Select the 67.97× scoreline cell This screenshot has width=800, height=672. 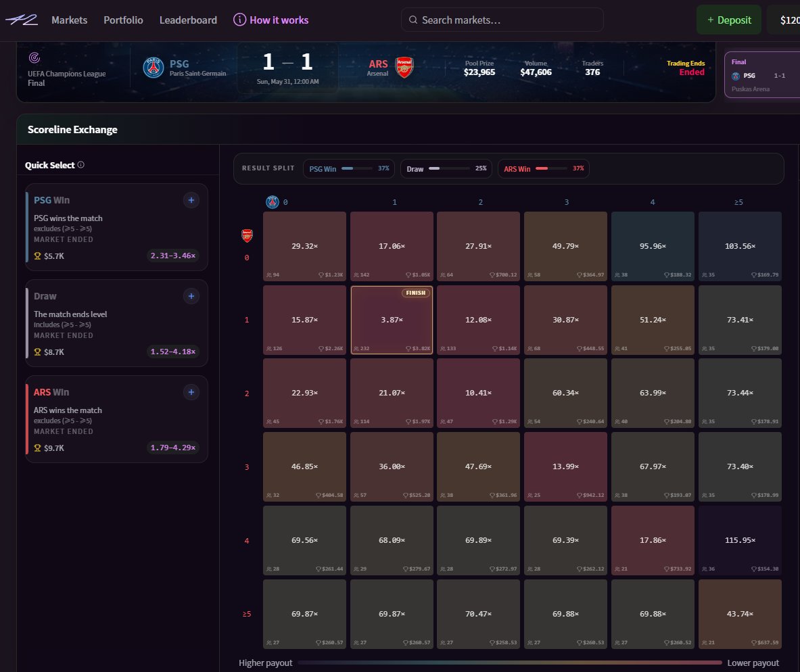click(x=653, y=466)
